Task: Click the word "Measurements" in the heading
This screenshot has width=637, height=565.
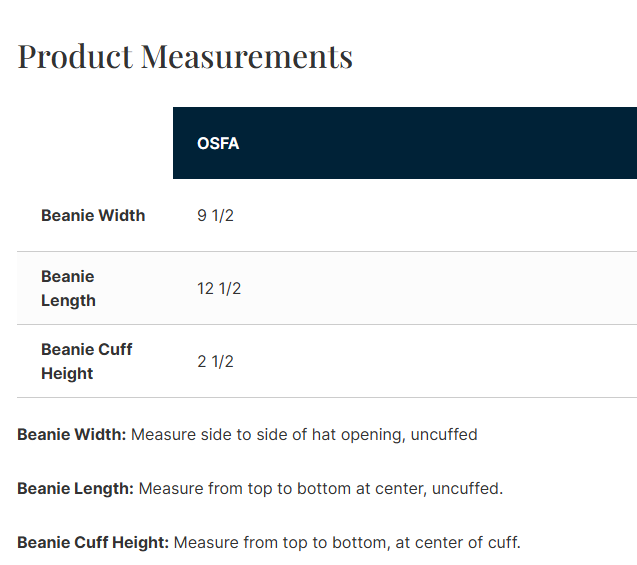Action: (x=246, y=56)
